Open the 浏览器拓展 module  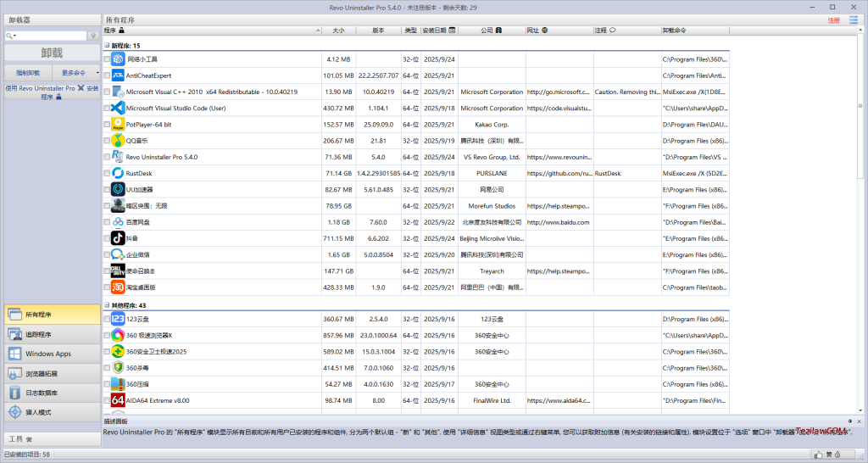[52, 373]
